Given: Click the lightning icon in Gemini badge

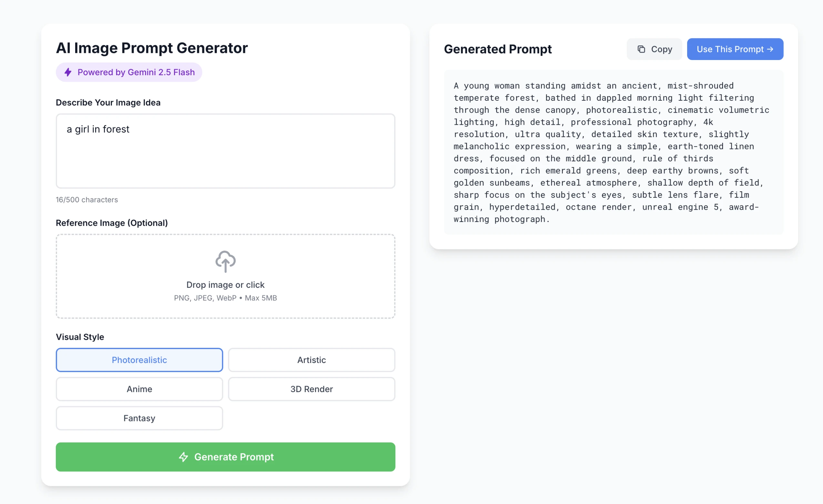Looking at the screenshot, I should [68, 72].
